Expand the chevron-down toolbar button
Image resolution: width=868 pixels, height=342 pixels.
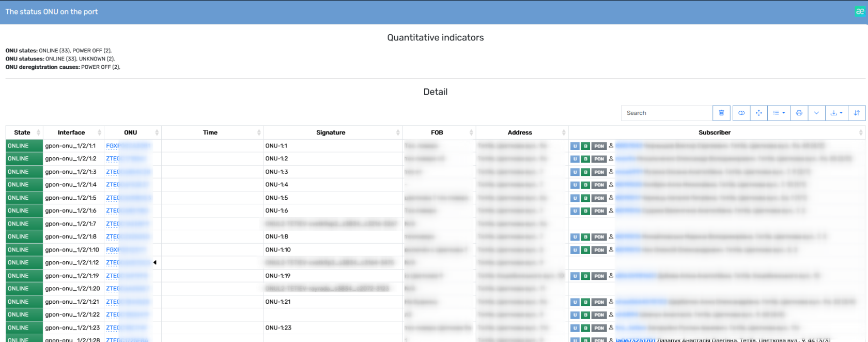[816, 113]
